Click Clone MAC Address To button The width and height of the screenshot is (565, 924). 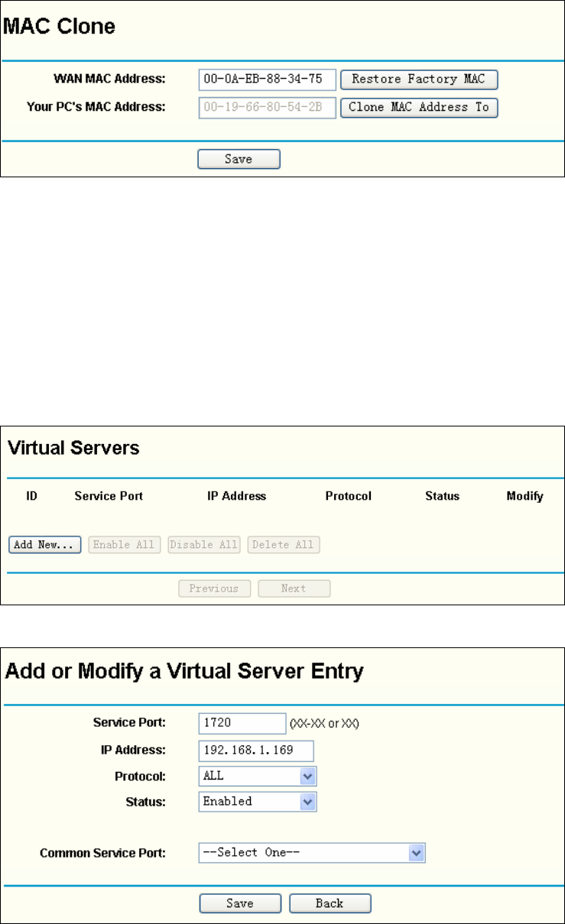click(418, 107)
